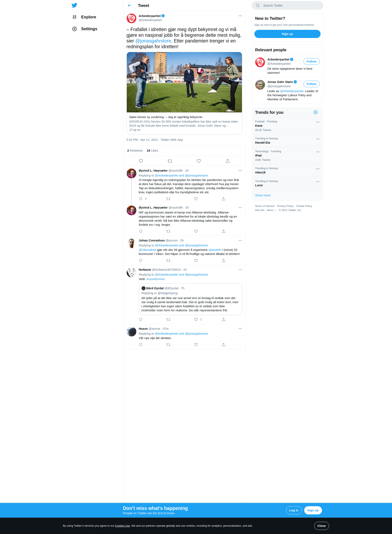The width and height of the screenshot is (392, 534).
Task: Close the cookie notice banner
Action: [321, 526]
